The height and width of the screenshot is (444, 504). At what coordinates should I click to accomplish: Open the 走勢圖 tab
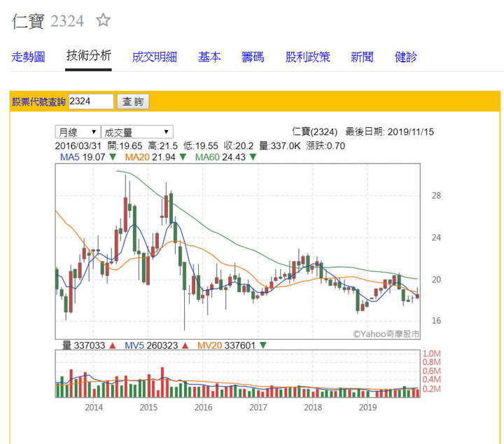point(28,57)
